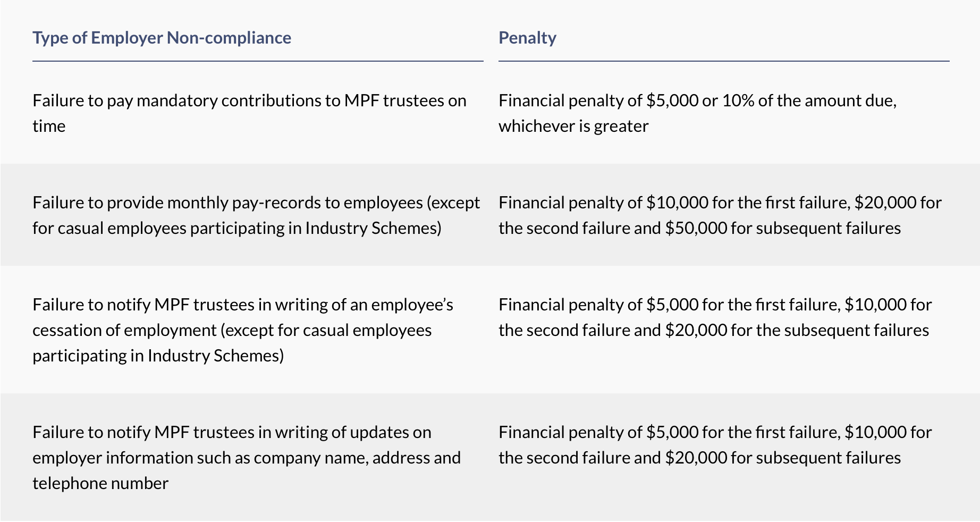Click the word "time" in the first row
Screen dimensions: 980x522
(x=49, y=126)
